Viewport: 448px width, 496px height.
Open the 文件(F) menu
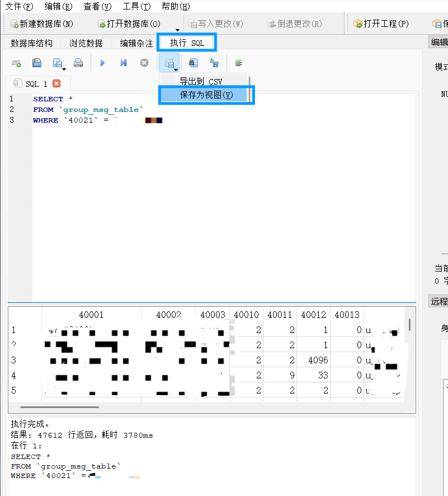(x=19, y=6)
